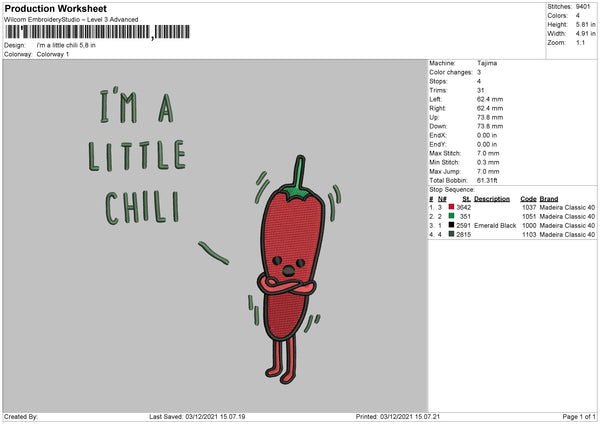Viewport: 600px width, 424px height.
Task: Select the Trims value 31
Action: click(480, 90)
